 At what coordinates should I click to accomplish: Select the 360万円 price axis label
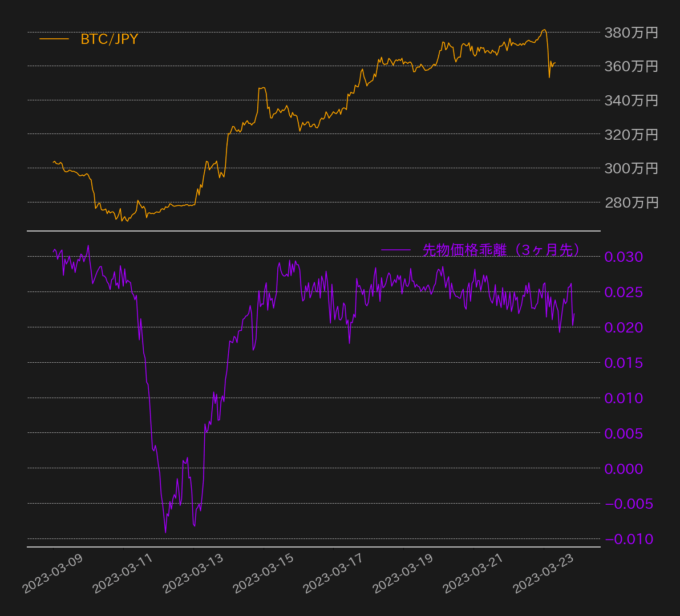631,66
